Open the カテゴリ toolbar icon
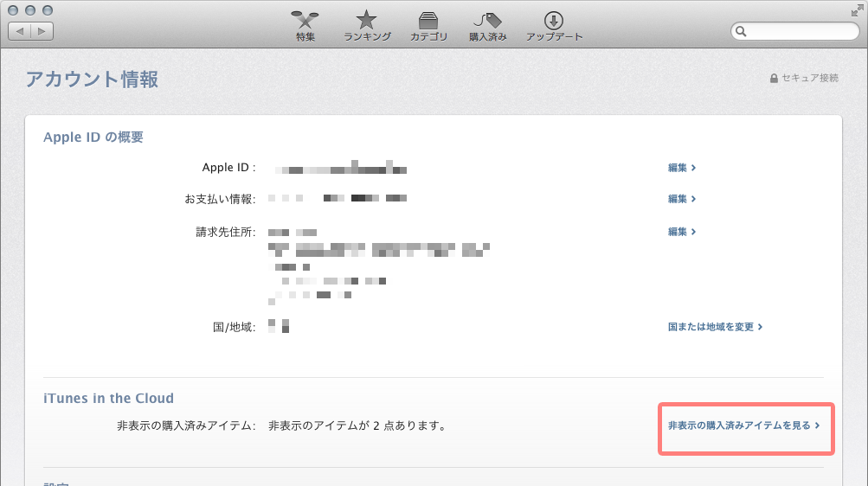 (428, 26)
